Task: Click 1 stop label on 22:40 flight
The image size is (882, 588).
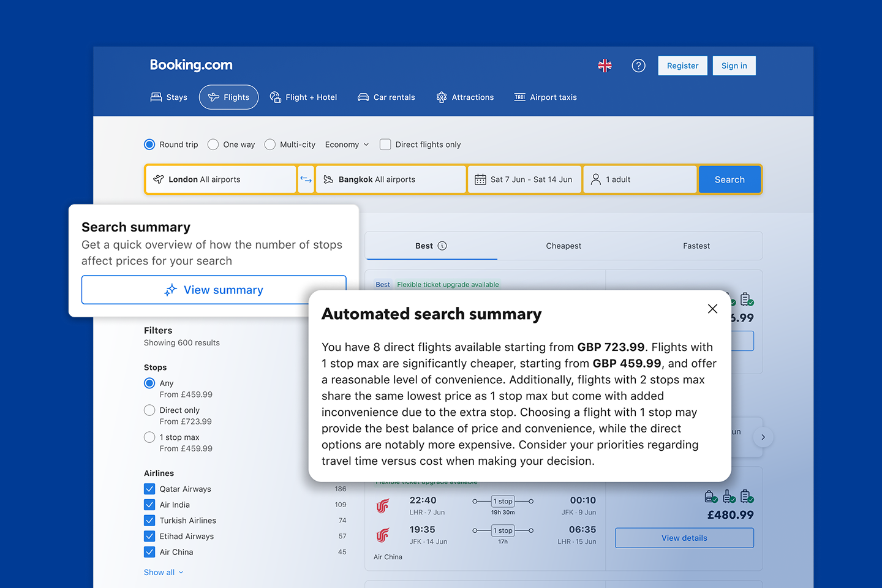Action: (503, 501)
